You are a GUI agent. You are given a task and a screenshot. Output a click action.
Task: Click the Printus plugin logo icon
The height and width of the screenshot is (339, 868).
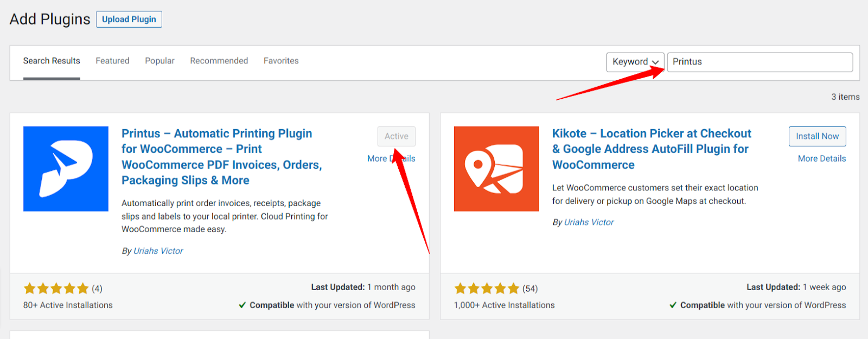[x=66, y=169]
